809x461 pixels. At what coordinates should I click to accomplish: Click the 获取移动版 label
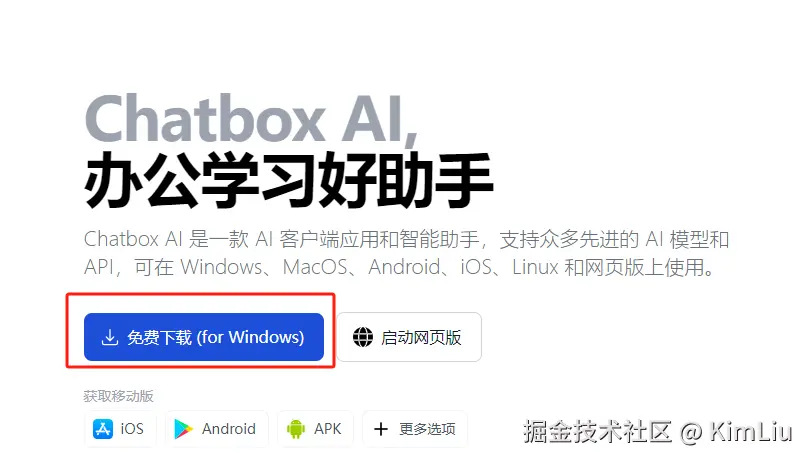pyautogui.click(x=119, y=396)
